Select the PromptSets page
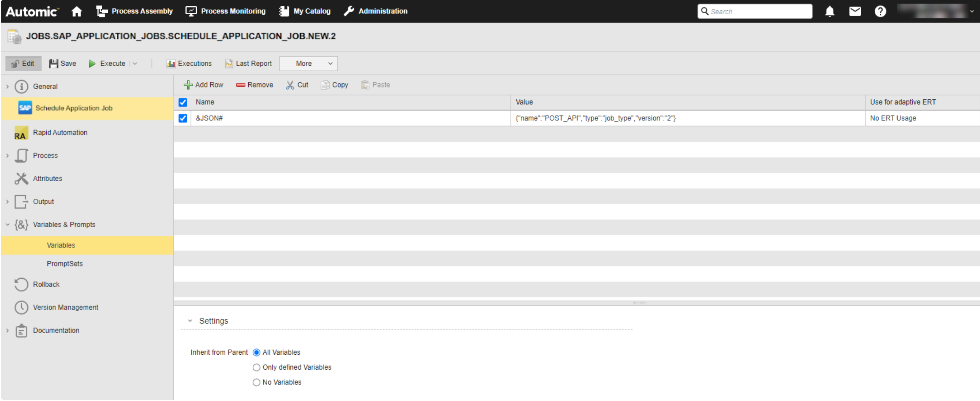Screen dimensions: 980x401 87,264
